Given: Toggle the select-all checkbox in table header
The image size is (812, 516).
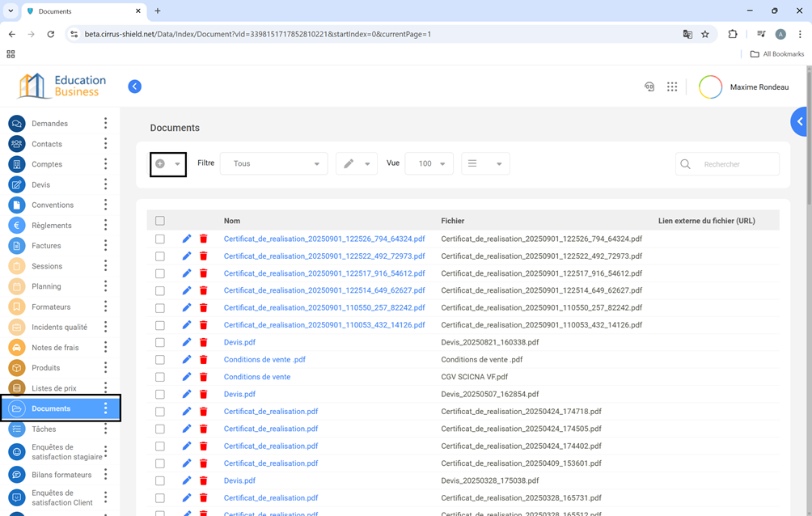Looking at the screenshot, I should [160, 221].
